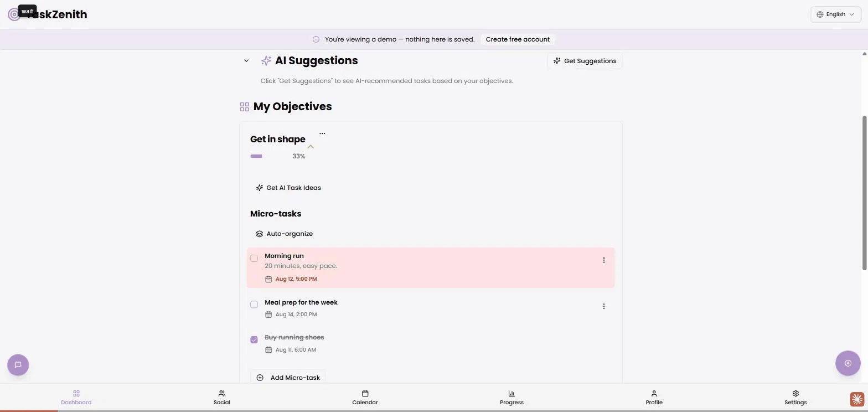Click the Progress bar chart icon
Viewport: 868px width, 412px height.
(512, 394)
